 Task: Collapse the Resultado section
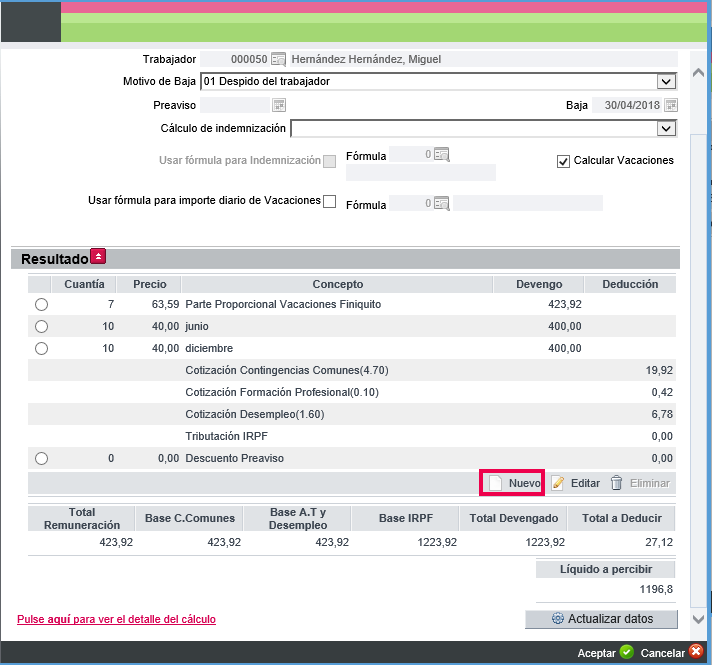coord(97,256)
